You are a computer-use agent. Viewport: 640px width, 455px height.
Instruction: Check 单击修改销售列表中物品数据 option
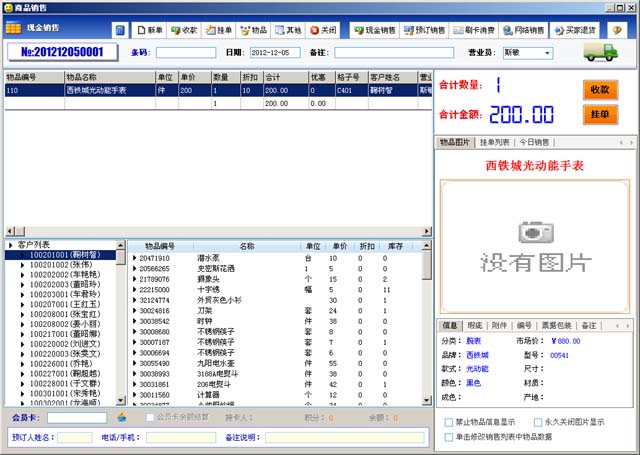click(448, 437)
